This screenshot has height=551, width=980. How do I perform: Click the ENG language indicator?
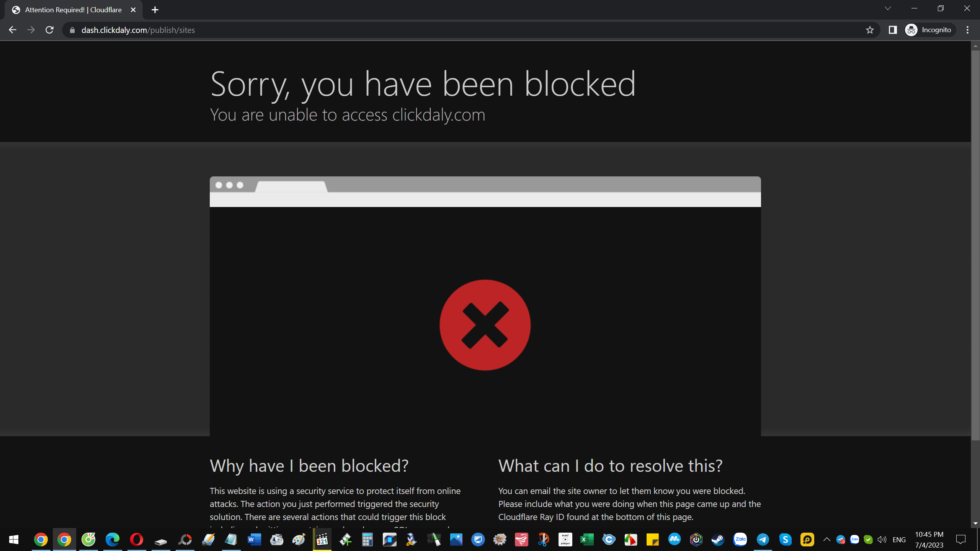(899, 540)
